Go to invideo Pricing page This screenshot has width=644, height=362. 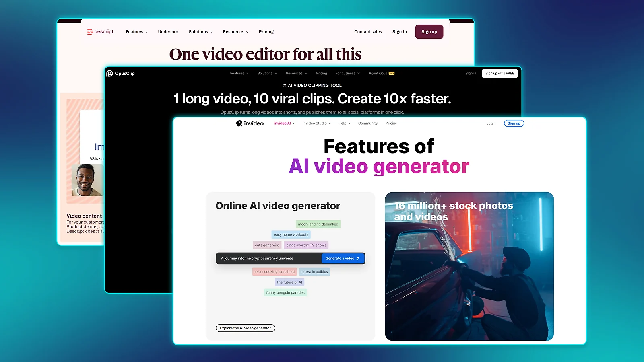(392, 123)
